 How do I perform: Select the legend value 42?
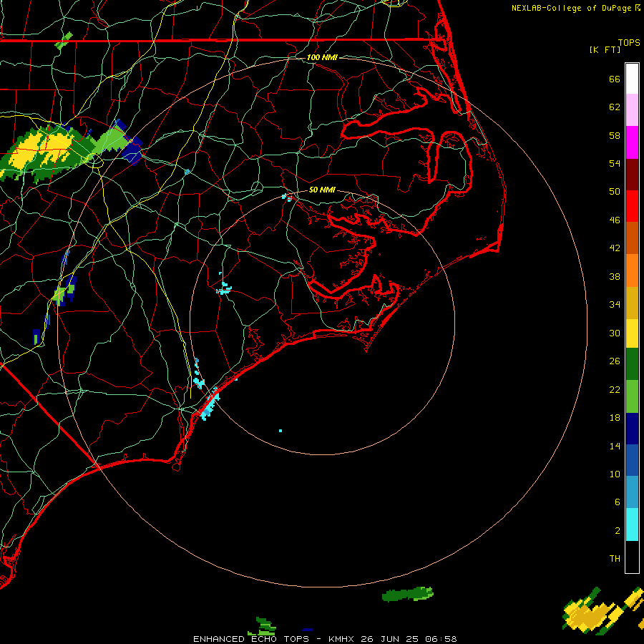615,248
